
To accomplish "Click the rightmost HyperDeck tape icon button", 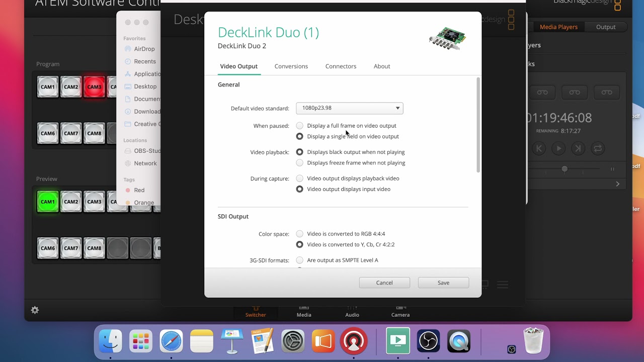I will (606, 92).
